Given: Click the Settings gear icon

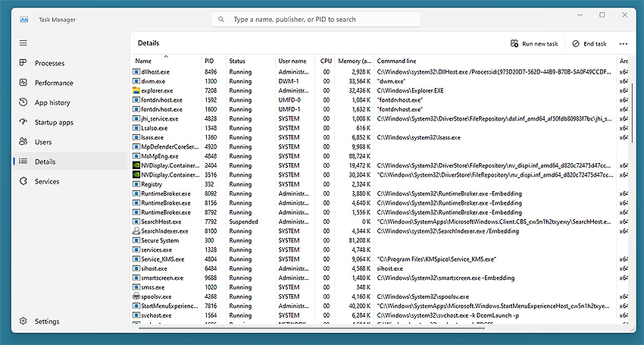Looking at the screenshot, I should (23, 321).
